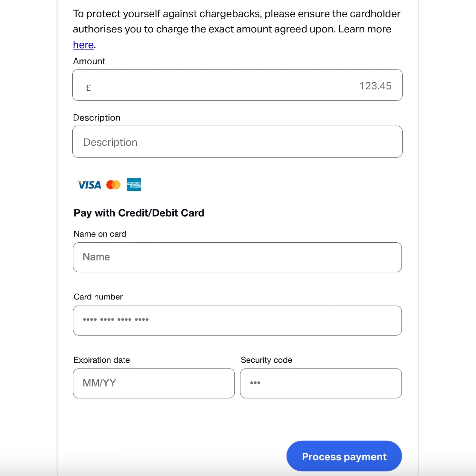Click the Security code input
The image size is (476, 476).
click(x=321, y=383)
